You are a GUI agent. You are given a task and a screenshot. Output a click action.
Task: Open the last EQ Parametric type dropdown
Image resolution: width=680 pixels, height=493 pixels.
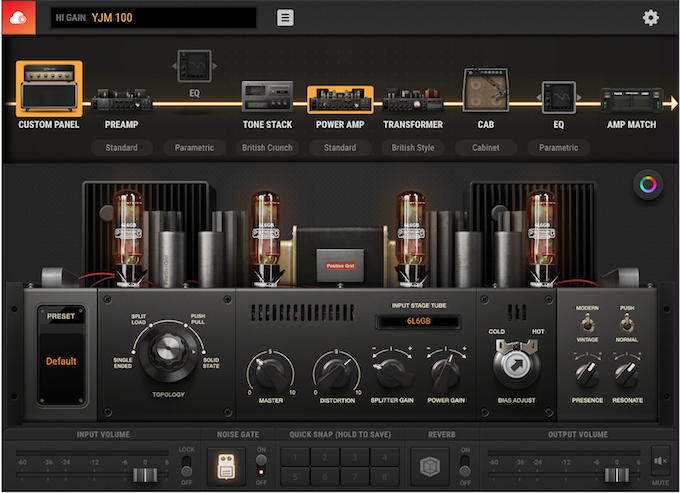(559, 147)
